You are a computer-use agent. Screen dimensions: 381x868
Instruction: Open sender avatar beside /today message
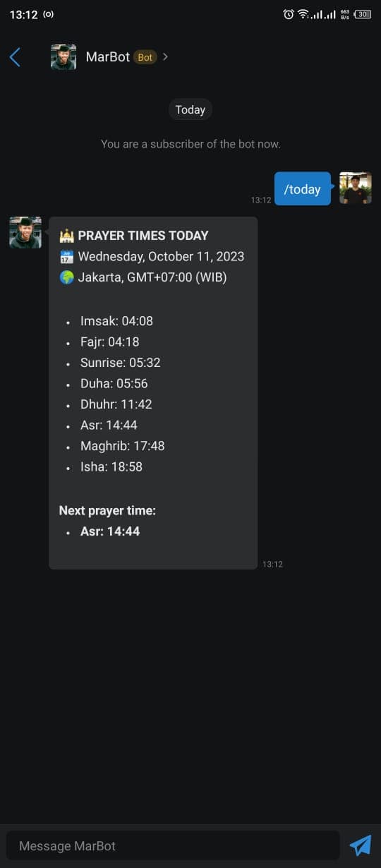point(356,188)
